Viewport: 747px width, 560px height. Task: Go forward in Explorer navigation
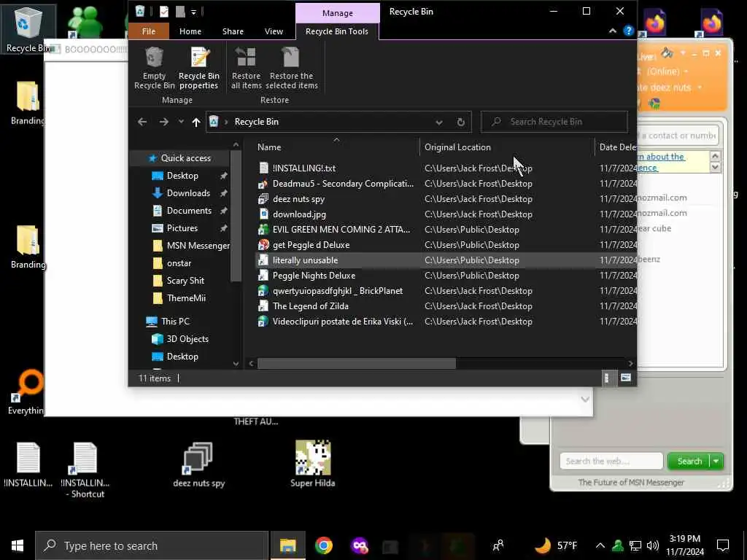(x=164, y=122)
